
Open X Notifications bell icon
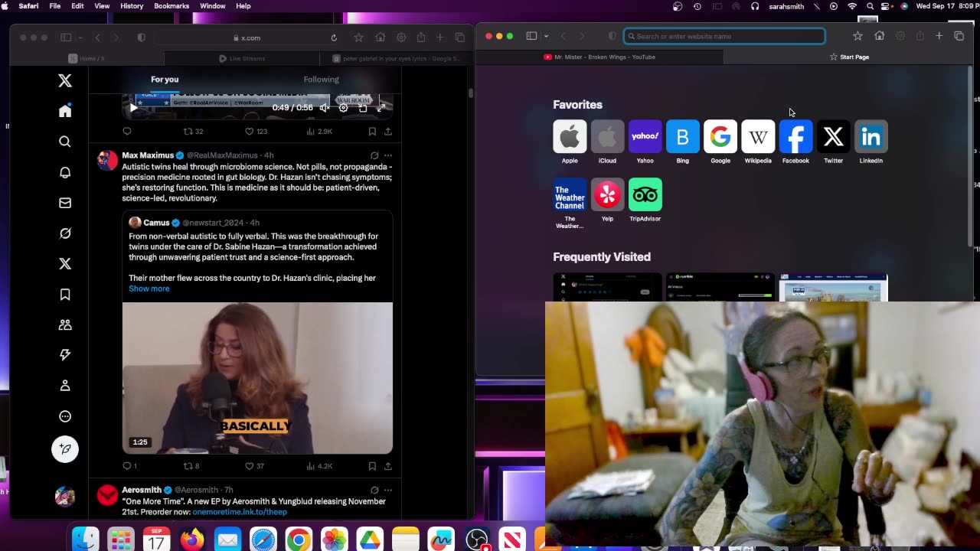pyautogui.click(x=65, y=172)
